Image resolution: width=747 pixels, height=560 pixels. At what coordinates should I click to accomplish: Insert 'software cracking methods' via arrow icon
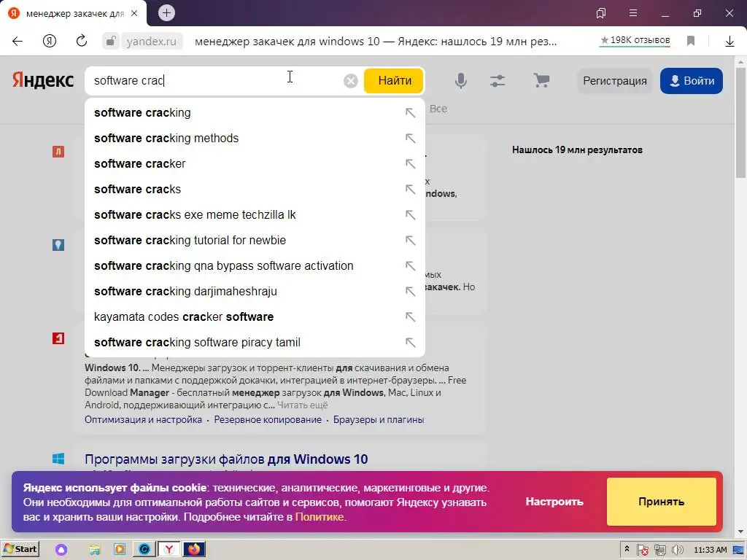(x=410, y=138)
